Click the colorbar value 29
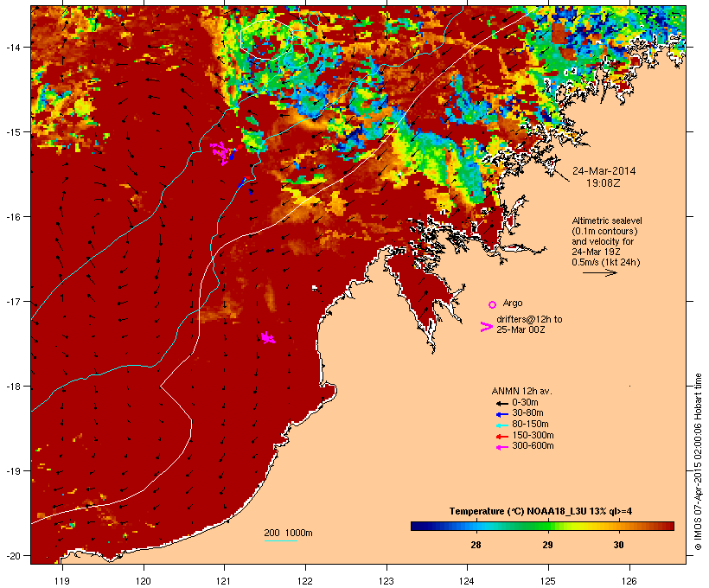The height and width of the screenshot is (588, 709). 547,545
